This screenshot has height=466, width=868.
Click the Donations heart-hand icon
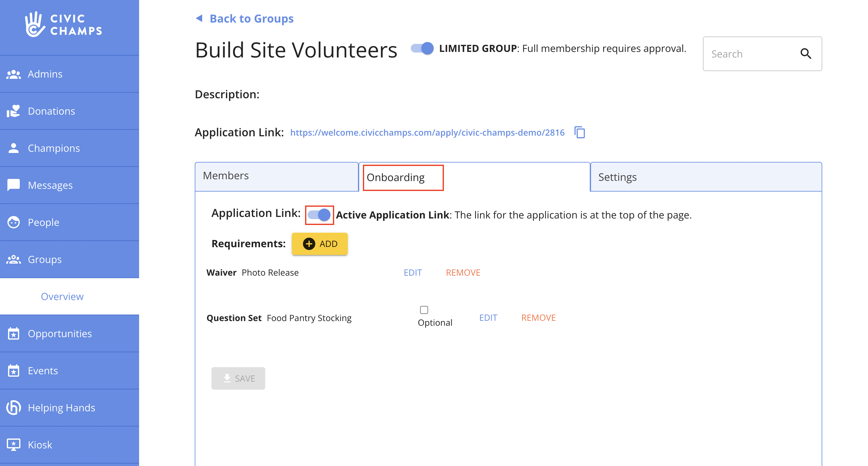click(x=14, y=111)
